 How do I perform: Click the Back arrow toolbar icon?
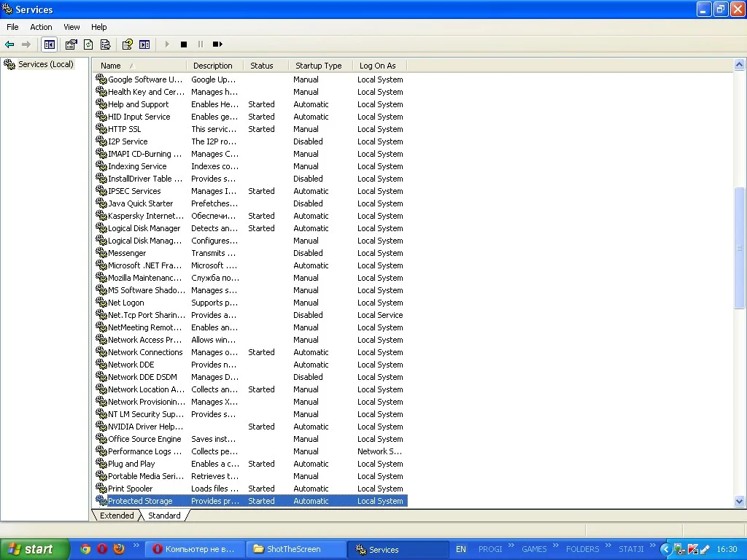[x=9, y=44]
